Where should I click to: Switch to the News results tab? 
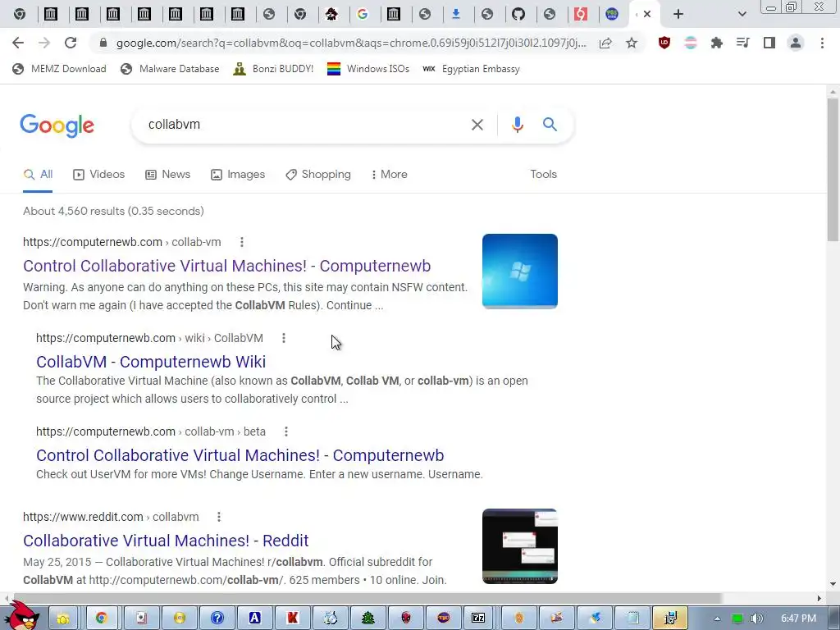click(167, 175)
